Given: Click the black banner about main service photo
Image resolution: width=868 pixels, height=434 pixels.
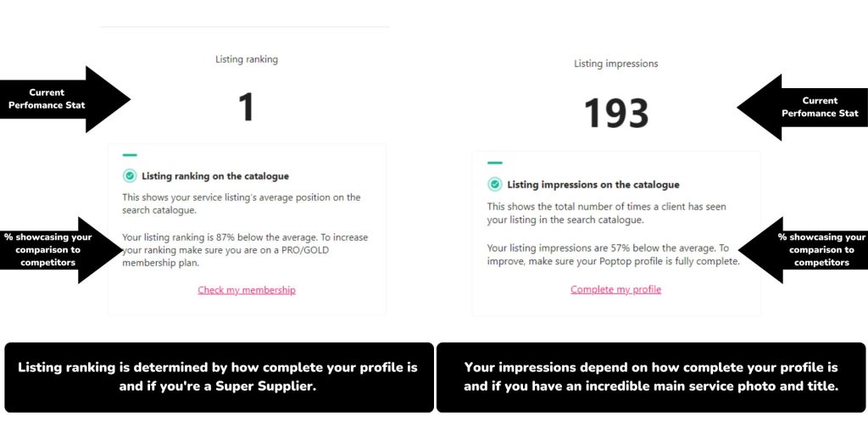Looking at the screenshot, I should pyautogui.click(x=650, y=376).
